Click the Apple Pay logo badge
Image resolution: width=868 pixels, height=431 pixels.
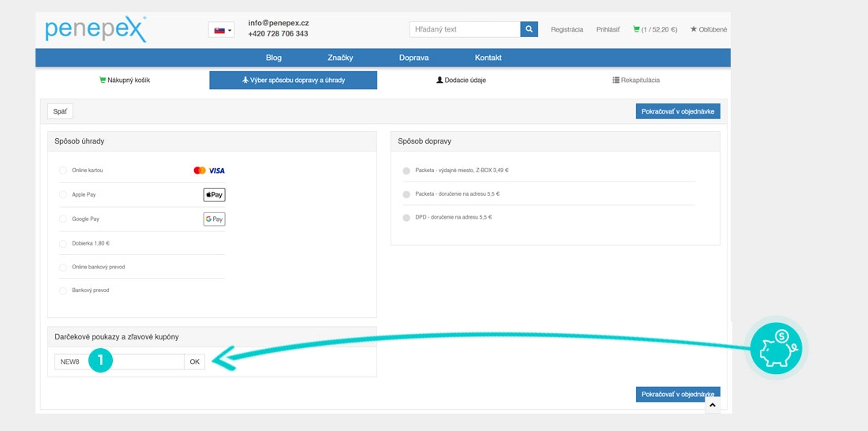[214, 195]
